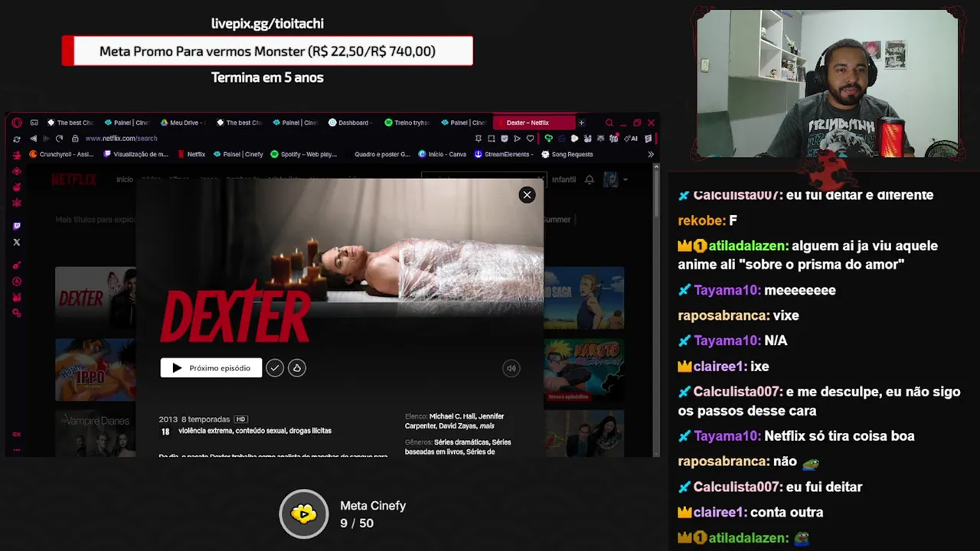
Task: Open the Opera menu logo
Action: 17,122
